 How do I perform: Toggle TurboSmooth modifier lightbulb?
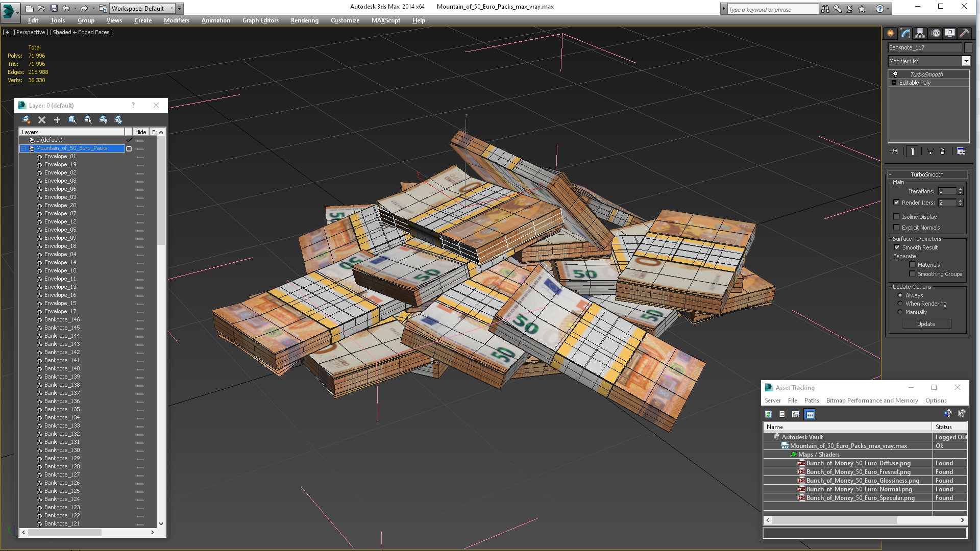(x=895, y=74)
